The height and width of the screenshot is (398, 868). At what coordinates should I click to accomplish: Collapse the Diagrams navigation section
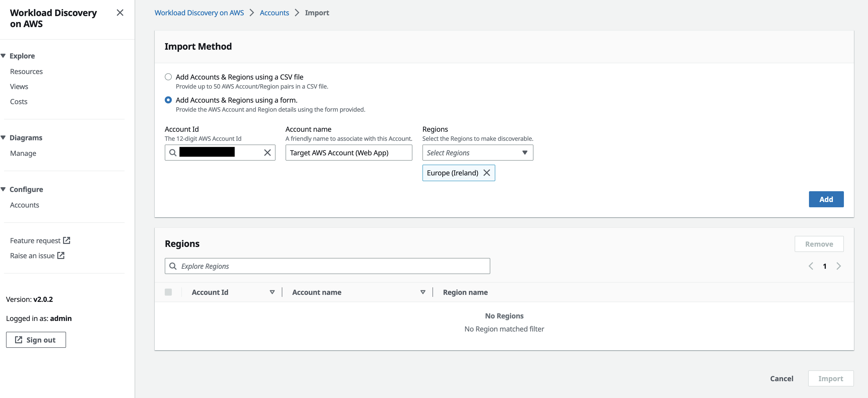pos(3,138)
